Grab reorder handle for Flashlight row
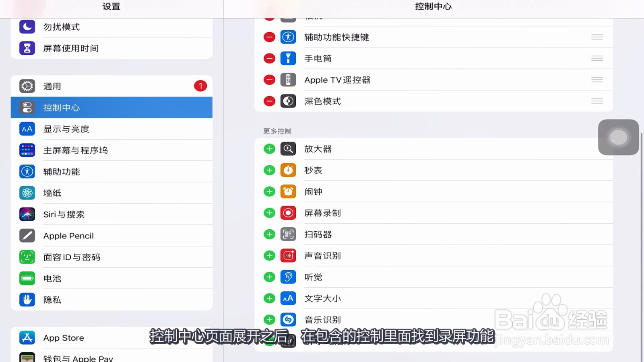The width and height of the screenshot is (644, 362). [x=597, y=58]
